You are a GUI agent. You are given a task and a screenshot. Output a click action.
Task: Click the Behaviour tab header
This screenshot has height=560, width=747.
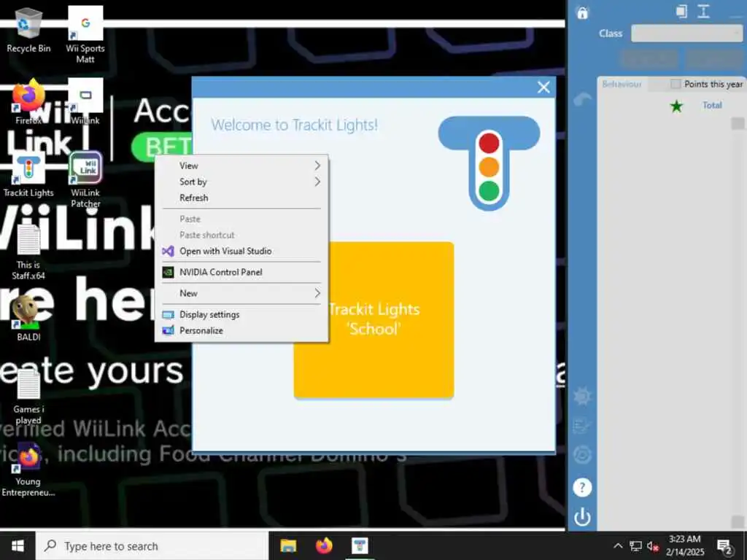pyautogui.click(x=622, y=85)
